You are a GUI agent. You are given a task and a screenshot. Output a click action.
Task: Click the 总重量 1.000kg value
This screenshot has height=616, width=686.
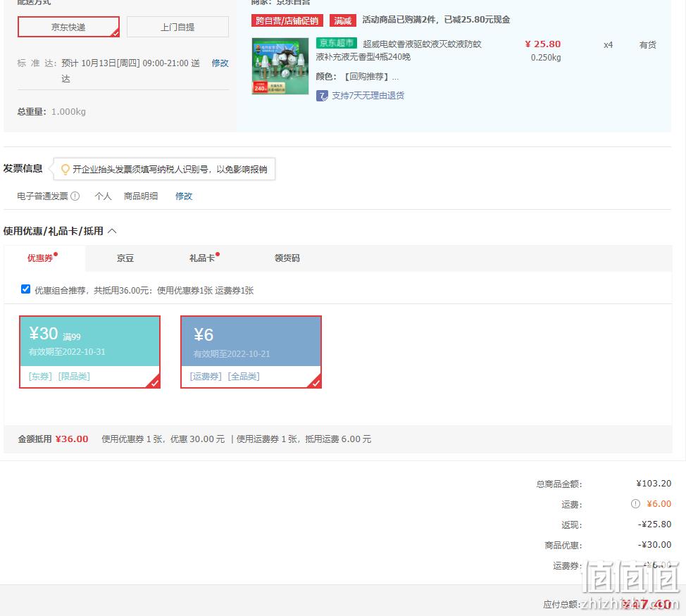pyautogui.click(x=69, y=112)
